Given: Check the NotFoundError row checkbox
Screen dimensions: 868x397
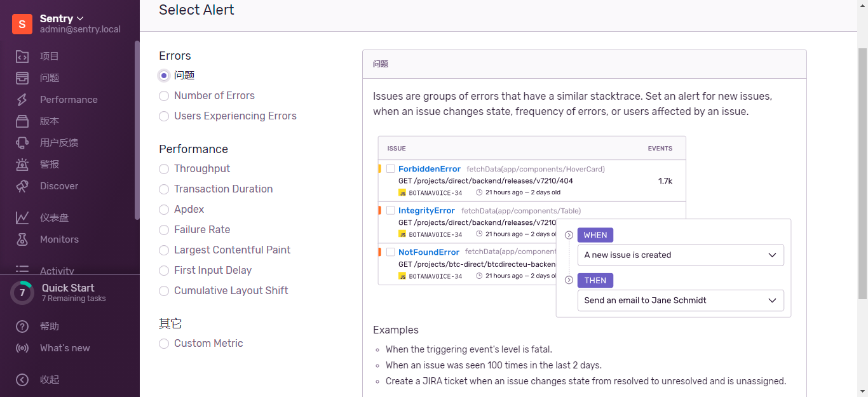Looking at the screenshot, I should 391,252.
